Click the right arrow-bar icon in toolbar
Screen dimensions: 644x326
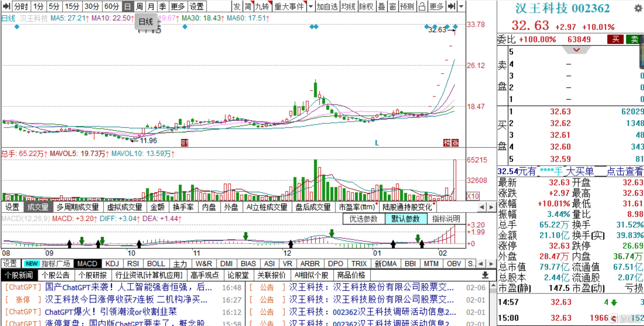tap(452, 6)
